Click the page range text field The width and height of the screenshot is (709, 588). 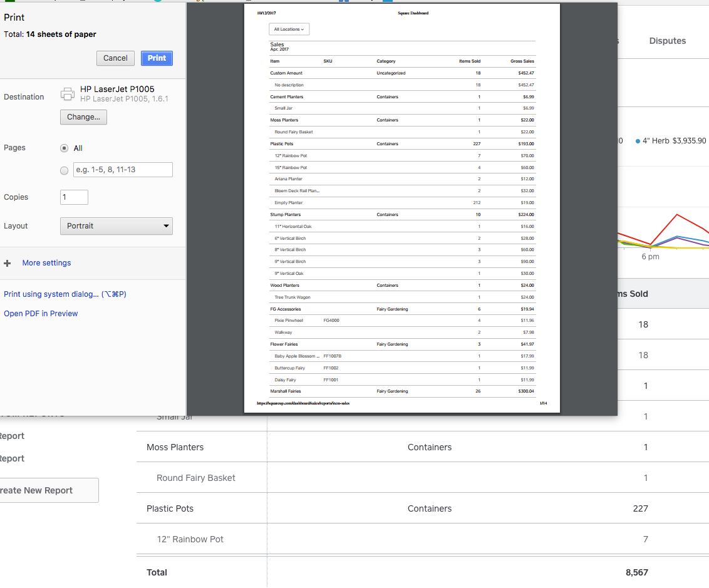(123, 170)
